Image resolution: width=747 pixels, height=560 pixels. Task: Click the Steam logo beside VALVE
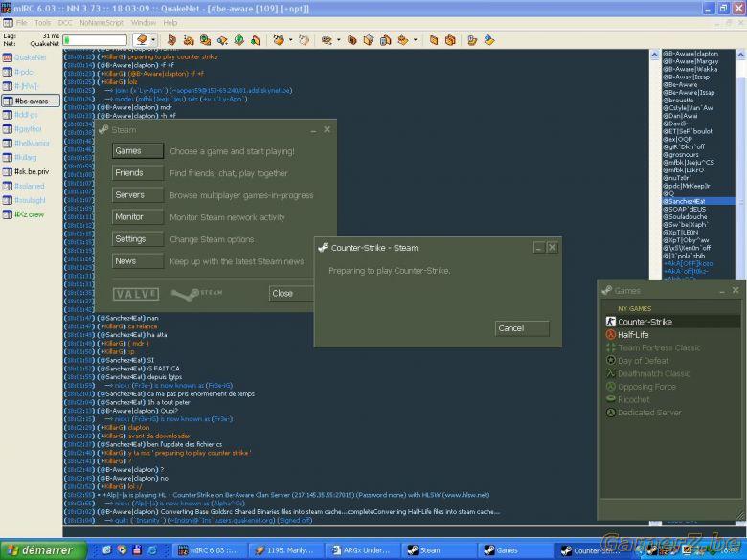click(196, 294)
